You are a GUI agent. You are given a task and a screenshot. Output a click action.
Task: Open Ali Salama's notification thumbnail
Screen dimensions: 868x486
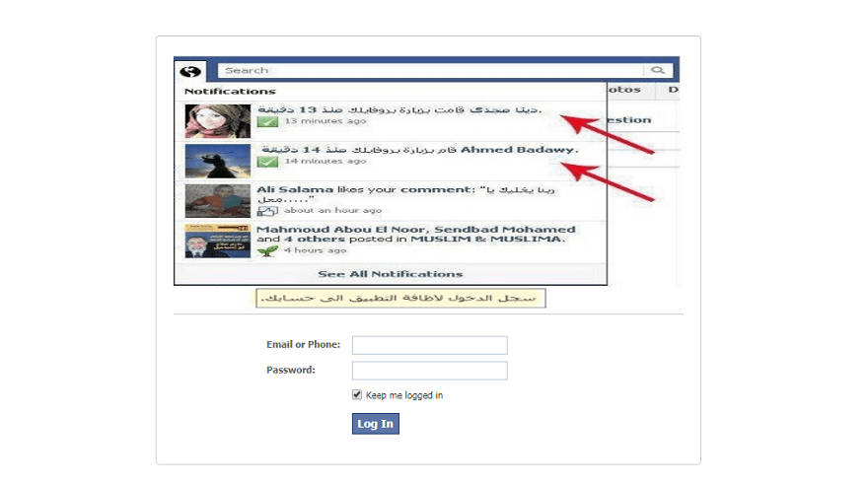point(218,201)
